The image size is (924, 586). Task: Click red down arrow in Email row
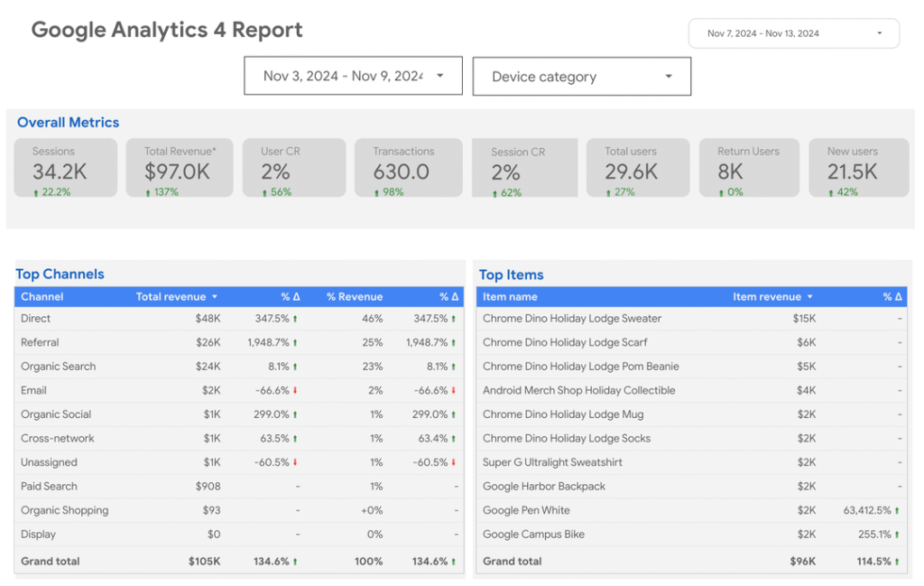pyautogui.click(x=295, y=391)
